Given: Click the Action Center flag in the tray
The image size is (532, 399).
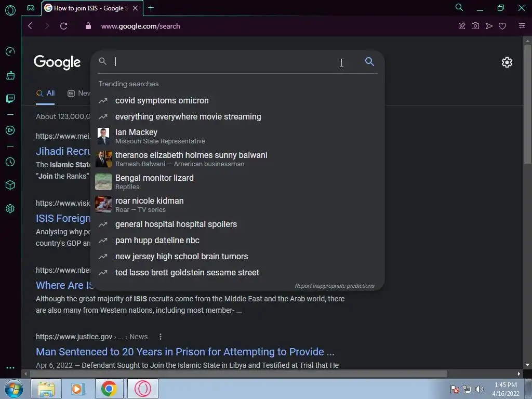Looking at the screenshot, I should [455, 389].
